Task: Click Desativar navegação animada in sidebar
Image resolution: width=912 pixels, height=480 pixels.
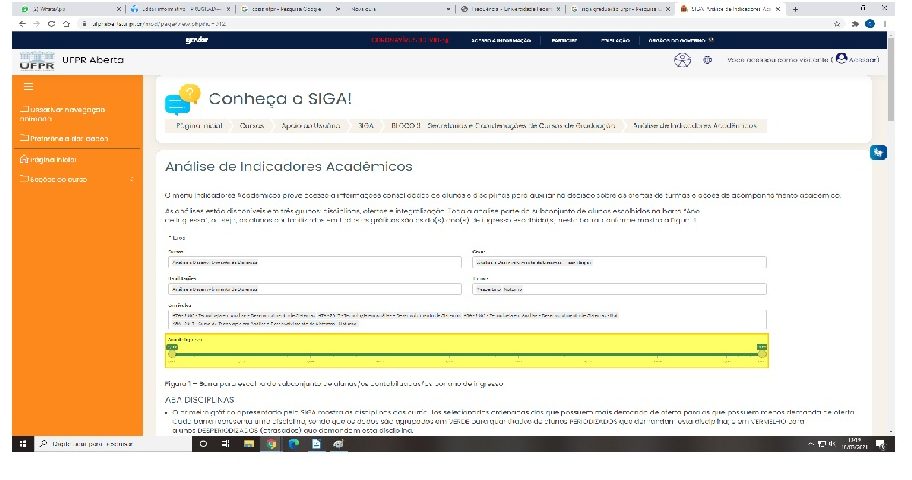Action: pyautogui.click(x=62, y=113)
